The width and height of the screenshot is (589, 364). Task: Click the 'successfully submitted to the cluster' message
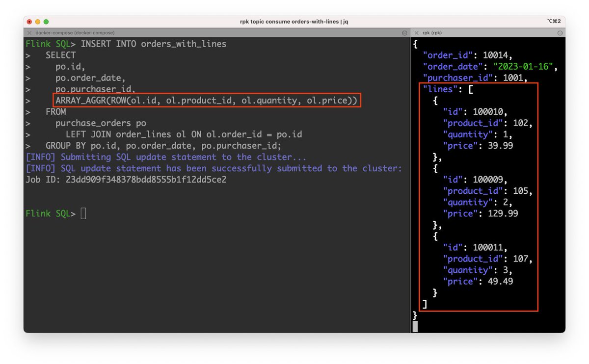214,168
